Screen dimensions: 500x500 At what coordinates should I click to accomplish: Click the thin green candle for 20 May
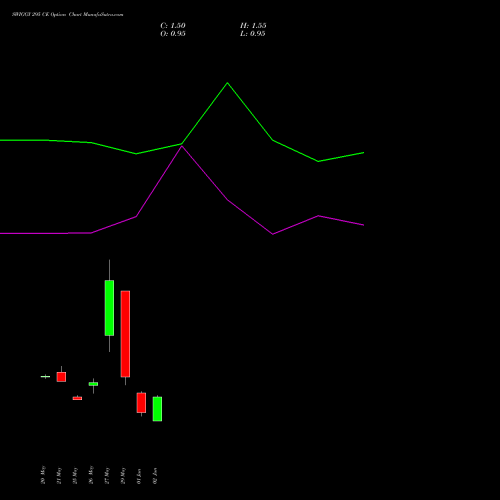click(45, 377)
